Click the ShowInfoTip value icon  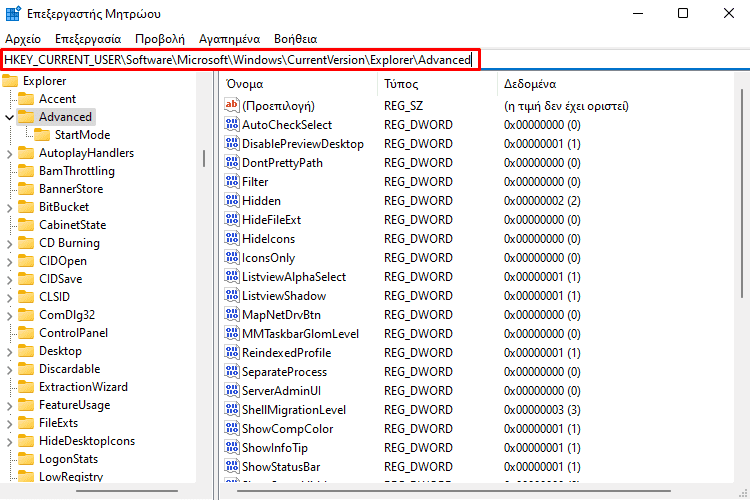tap(232, 447)
